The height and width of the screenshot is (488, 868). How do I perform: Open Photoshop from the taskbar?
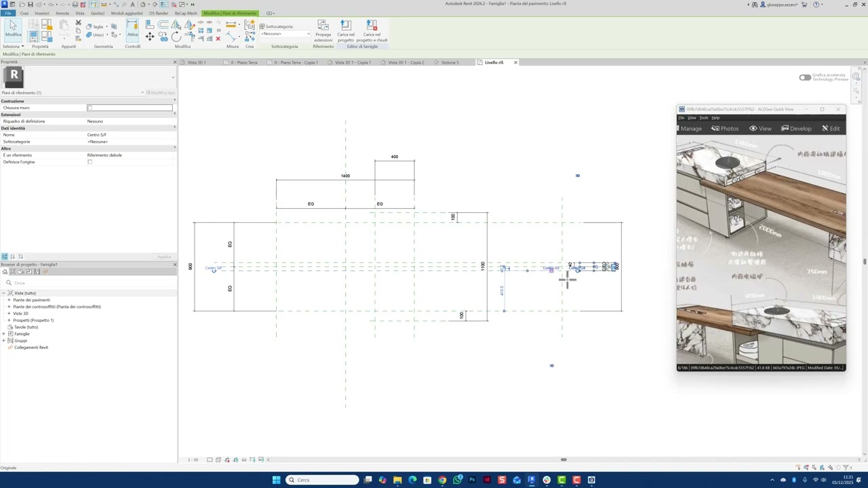click(472, 480)
